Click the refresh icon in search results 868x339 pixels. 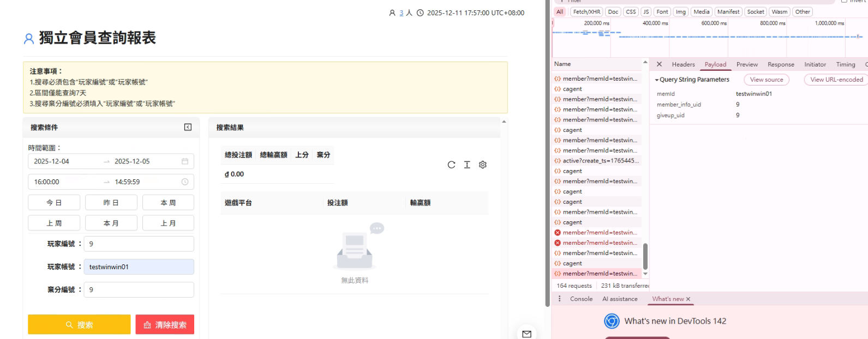pos(451,165)
